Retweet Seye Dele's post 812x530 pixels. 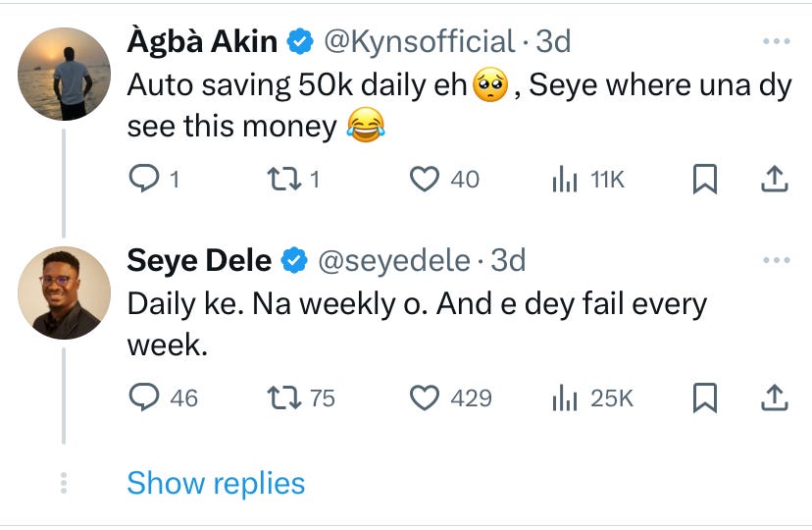[283, 397]
